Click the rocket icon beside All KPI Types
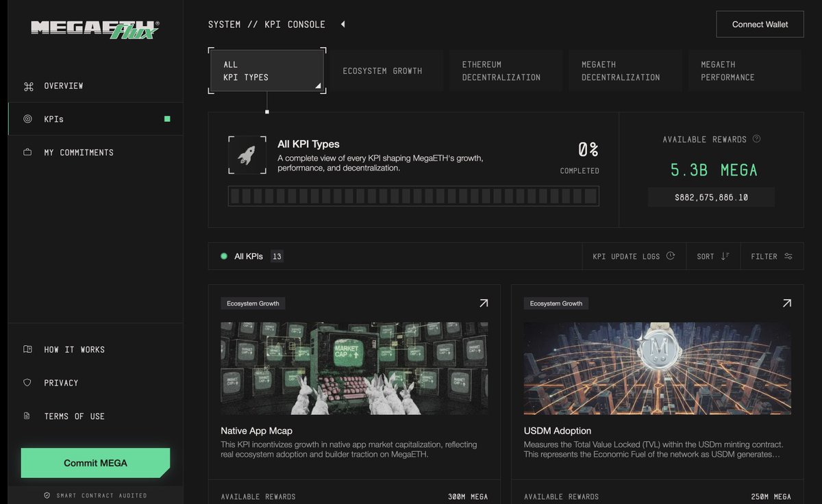 [246, 155]
